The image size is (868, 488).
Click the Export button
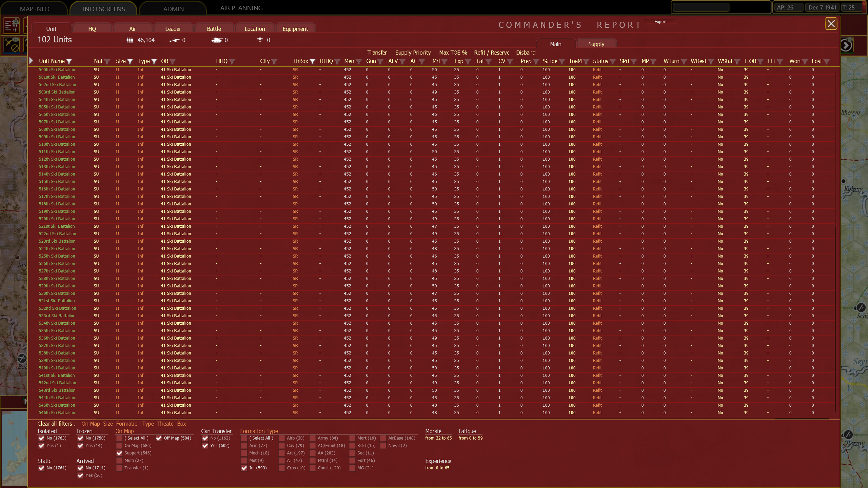click(660, 22)
